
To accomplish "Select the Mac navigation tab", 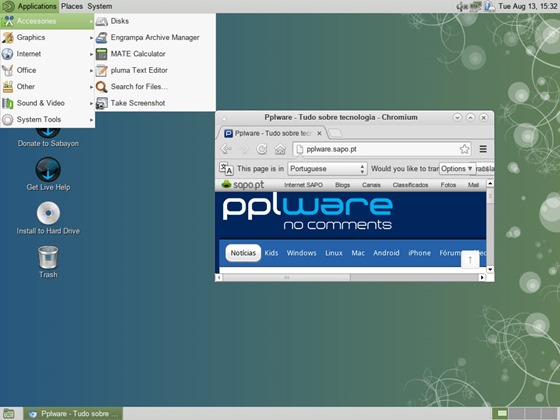I will [x=358, y=253].
